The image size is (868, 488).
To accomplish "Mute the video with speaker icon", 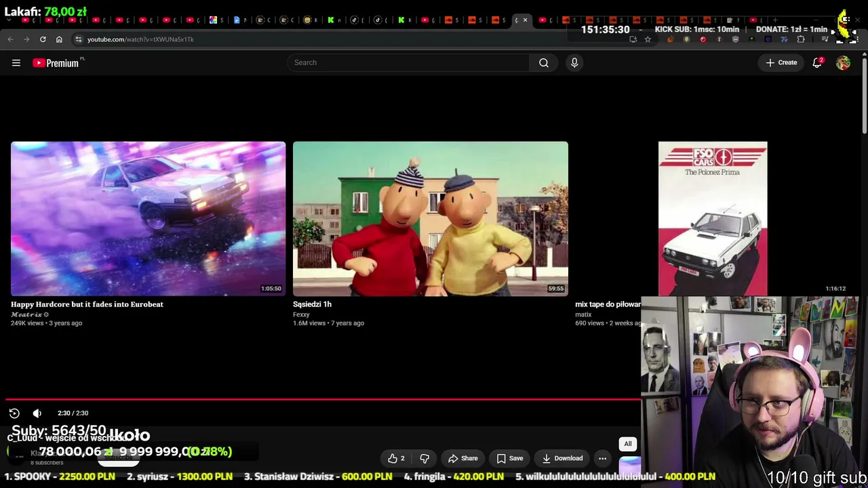I will click(37, 413).
